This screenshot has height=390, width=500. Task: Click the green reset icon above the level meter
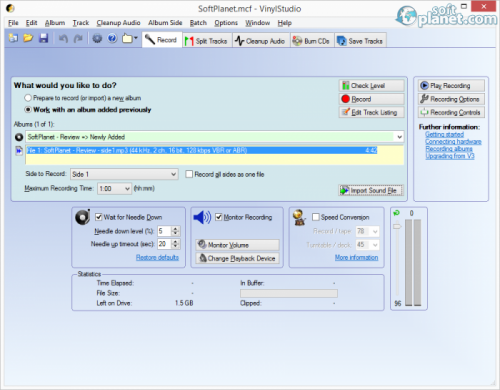396,213
